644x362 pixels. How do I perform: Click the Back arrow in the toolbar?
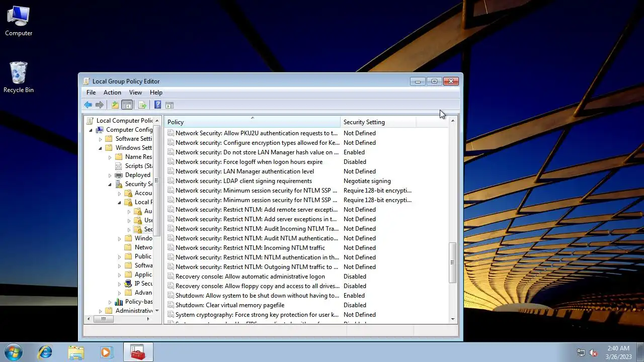click(x=88, y=105)
